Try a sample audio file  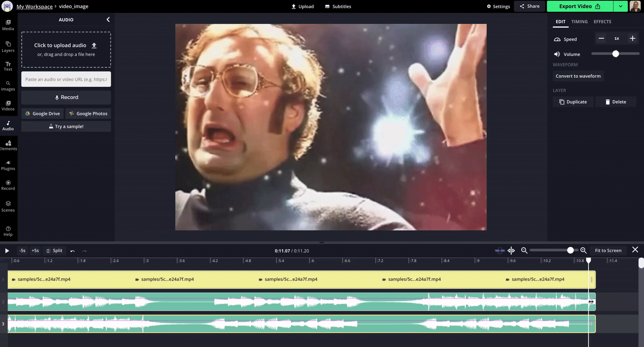(x=66, y=127)
